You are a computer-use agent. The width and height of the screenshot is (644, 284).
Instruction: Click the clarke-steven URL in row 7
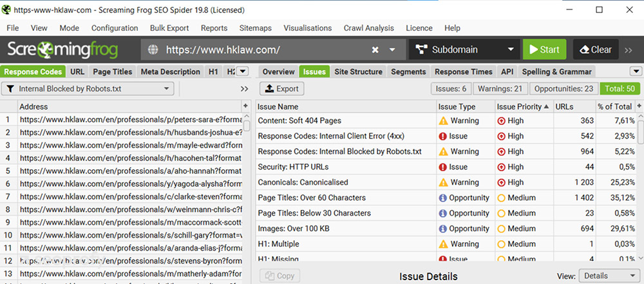[x=131, y=197]
